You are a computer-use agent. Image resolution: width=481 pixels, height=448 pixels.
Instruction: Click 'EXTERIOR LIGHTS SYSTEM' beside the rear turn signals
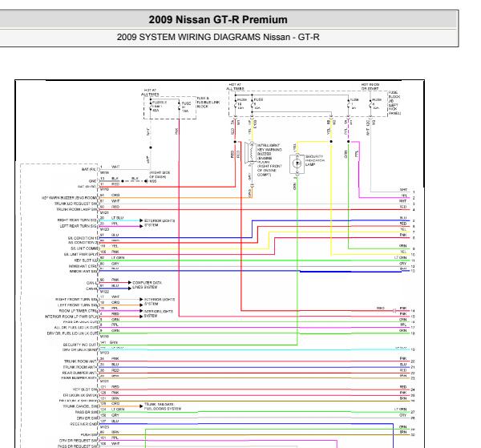tap(160, 223)
